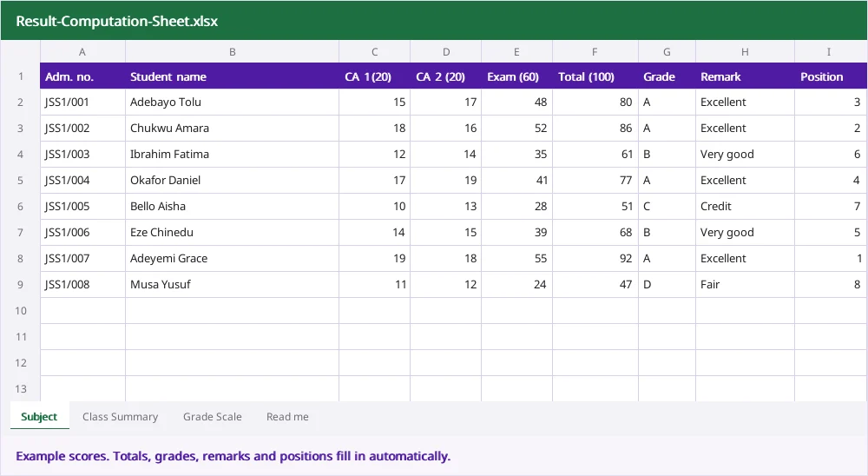Viewport: 868px width, 476px height.
Task: Select cell JSS1/003
Action: point(82,154)
